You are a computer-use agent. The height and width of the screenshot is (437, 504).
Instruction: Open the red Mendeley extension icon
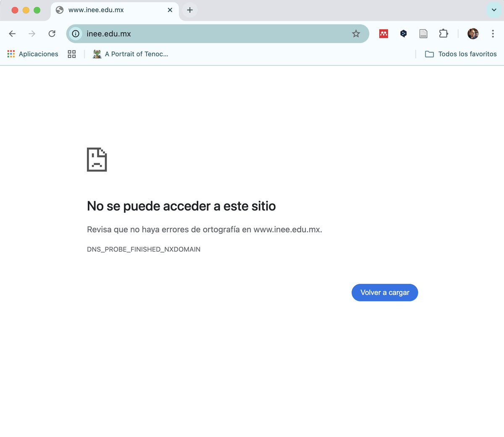point(383,34)
